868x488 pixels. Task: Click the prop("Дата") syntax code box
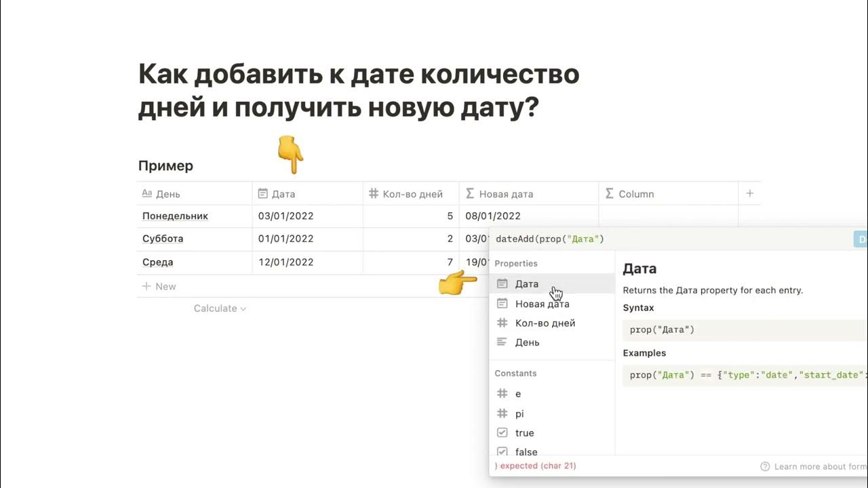click(x=745, y=330)
